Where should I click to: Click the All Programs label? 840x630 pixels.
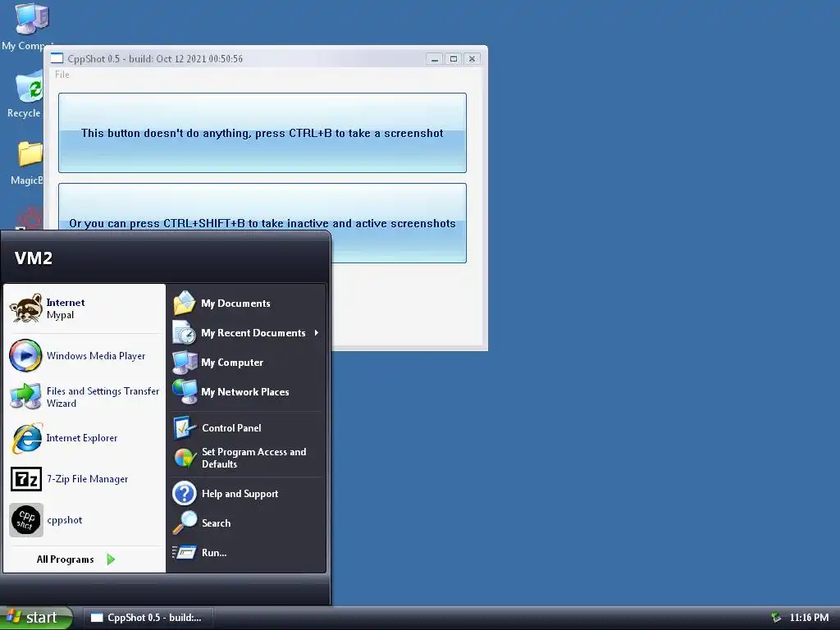click(66, 559)
